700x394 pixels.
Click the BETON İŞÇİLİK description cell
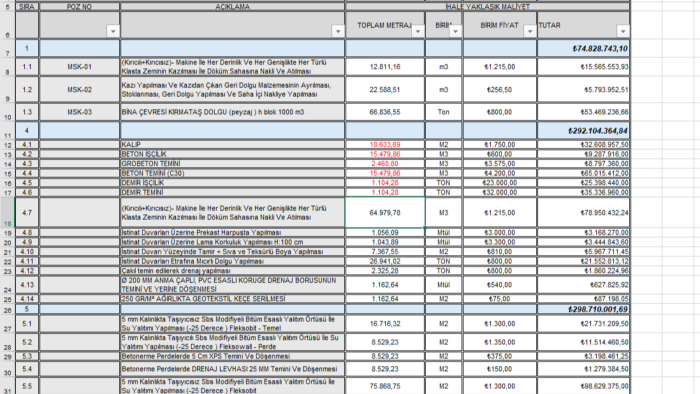pyautogui.click(x=232, y=154)
